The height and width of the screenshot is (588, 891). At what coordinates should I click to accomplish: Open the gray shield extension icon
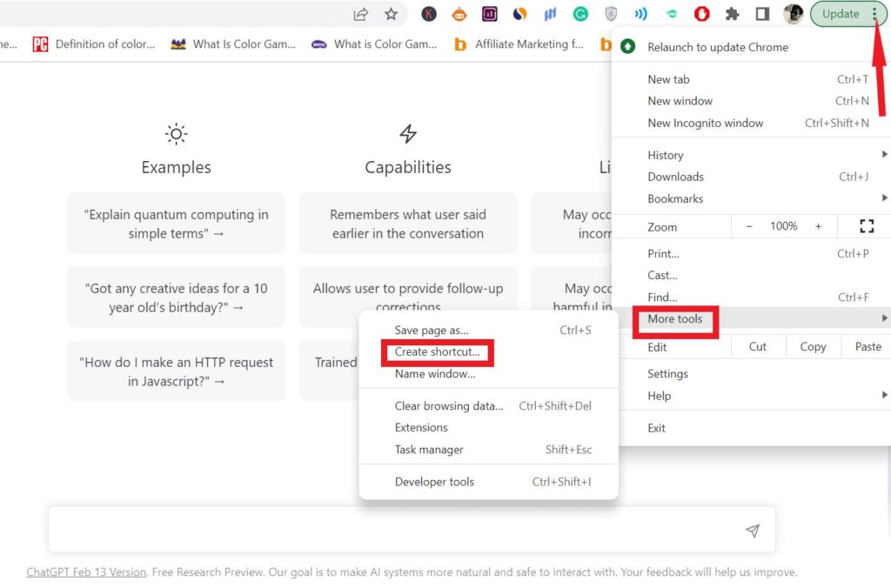(x=611, y=14)
